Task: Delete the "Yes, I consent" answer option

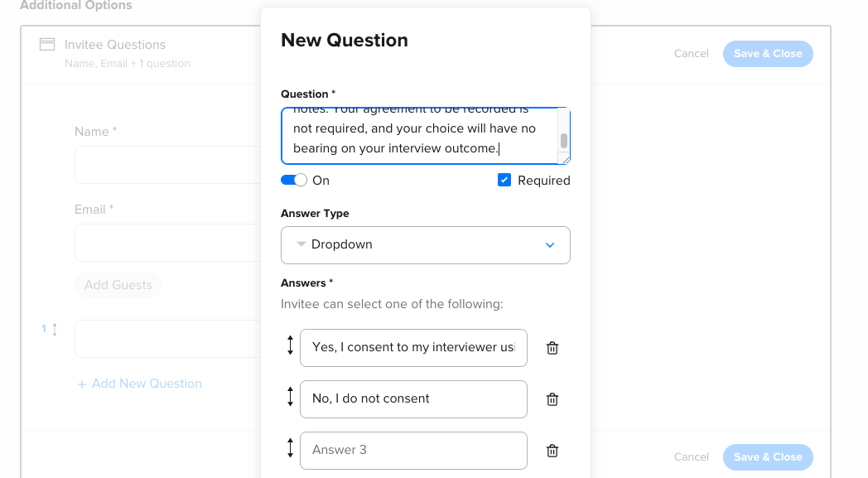Action: click(x=552, y=348)
